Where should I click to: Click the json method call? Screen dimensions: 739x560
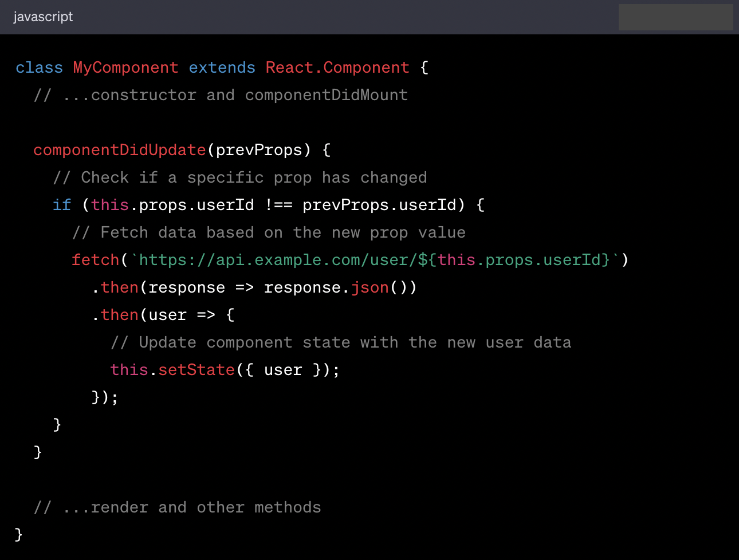(x=369, y=287)
